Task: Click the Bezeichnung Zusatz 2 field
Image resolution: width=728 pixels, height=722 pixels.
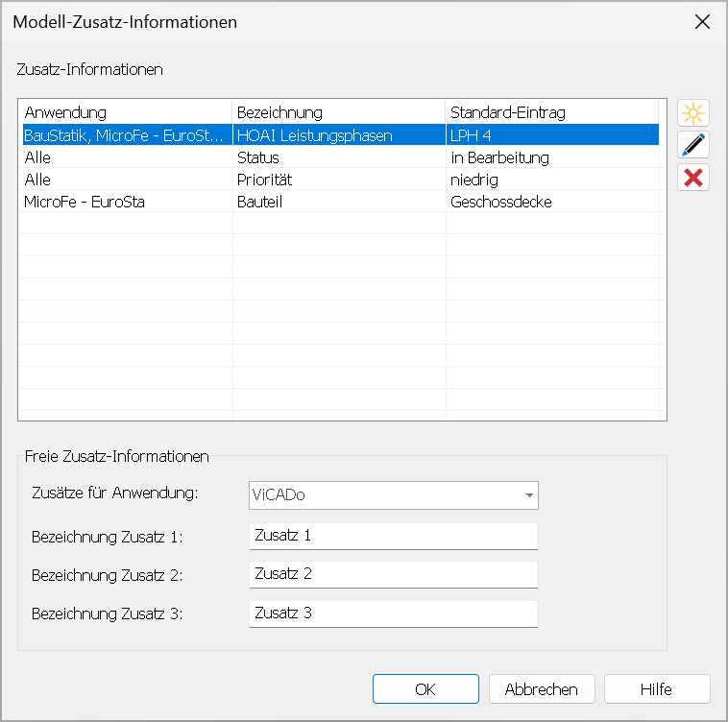Action: pos(393,574)
